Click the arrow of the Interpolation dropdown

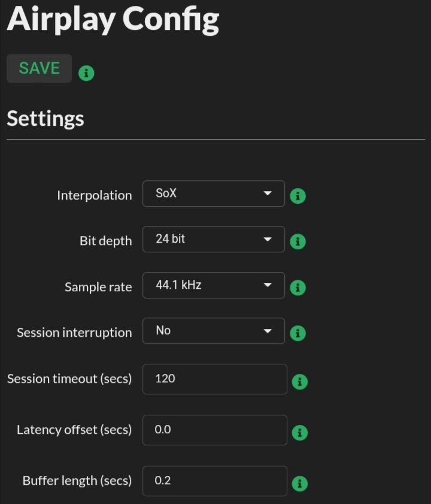point(268,193)
